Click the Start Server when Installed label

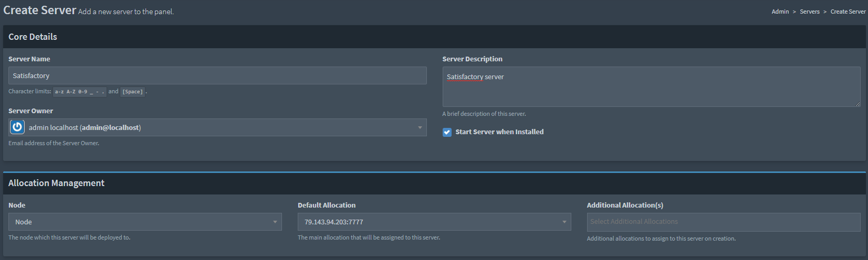click(x=499, y=132)
